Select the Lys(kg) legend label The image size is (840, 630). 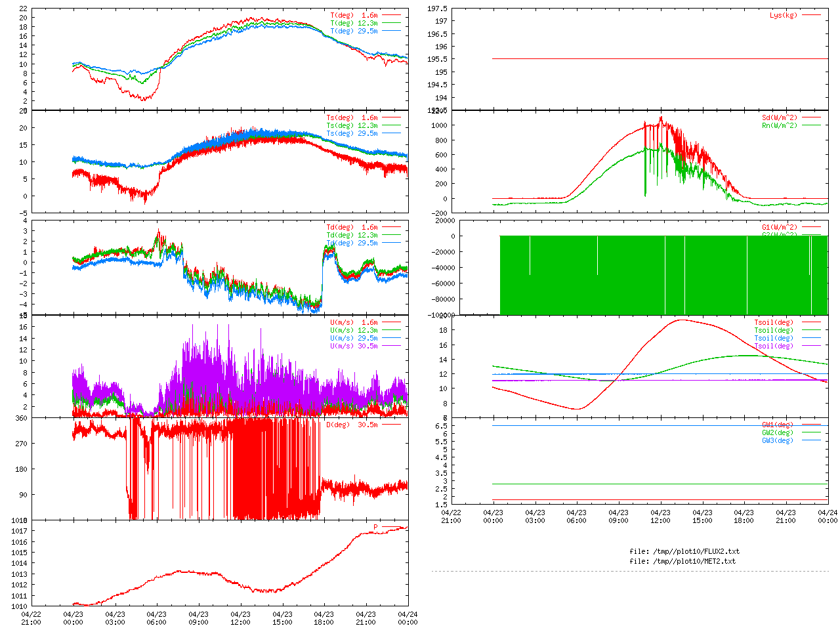(x=784, y=15)
